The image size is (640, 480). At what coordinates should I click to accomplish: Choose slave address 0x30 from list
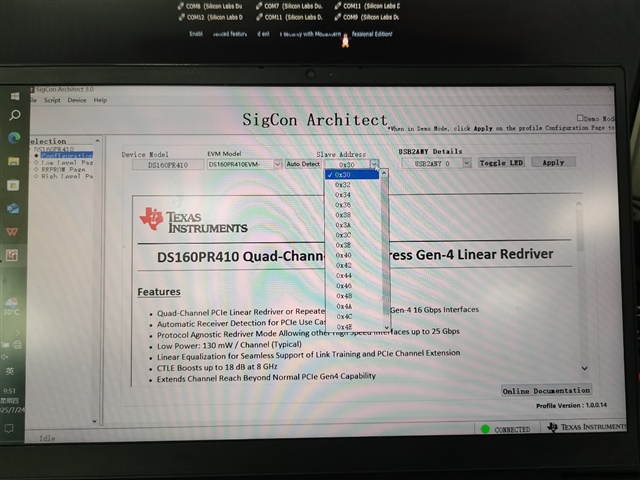pyautogui.click(x=353, y=175)
